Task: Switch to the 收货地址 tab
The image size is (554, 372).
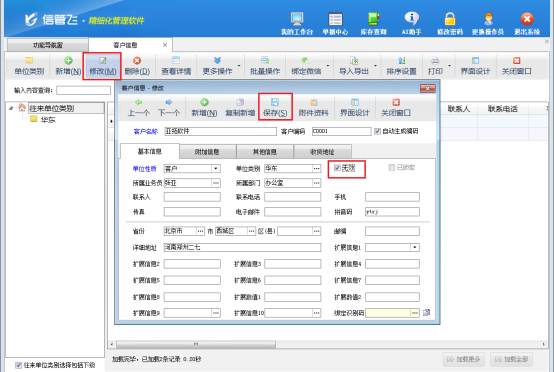Action: (x=322, y=152)
